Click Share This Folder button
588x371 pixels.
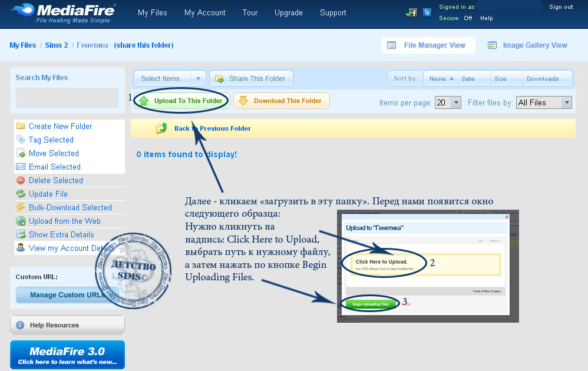[251, 79]
